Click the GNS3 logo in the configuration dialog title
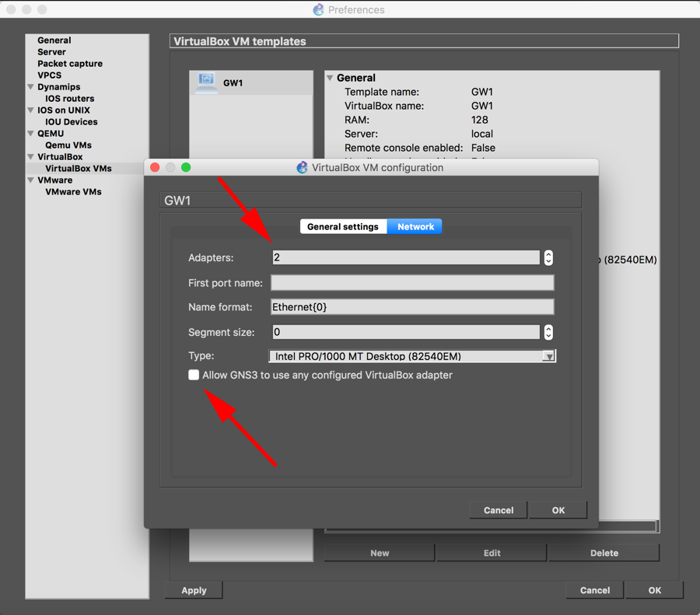The width and height of the screenshot is (700, 615). (303, 167)
